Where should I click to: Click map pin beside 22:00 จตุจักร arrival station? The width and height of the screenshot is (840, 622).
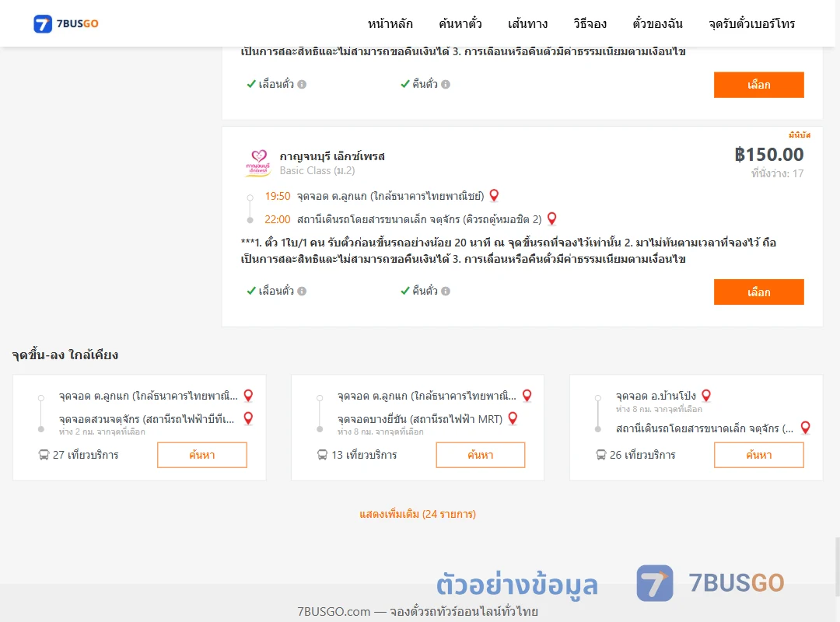click(x=551, y=218)
